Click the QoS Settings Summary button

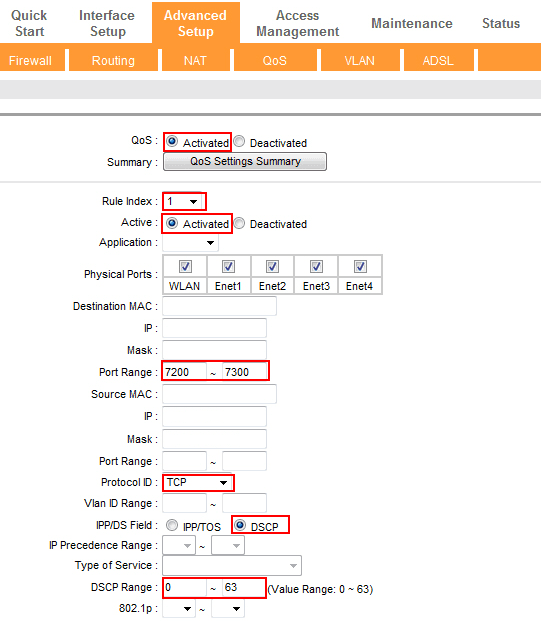[245, 162]
